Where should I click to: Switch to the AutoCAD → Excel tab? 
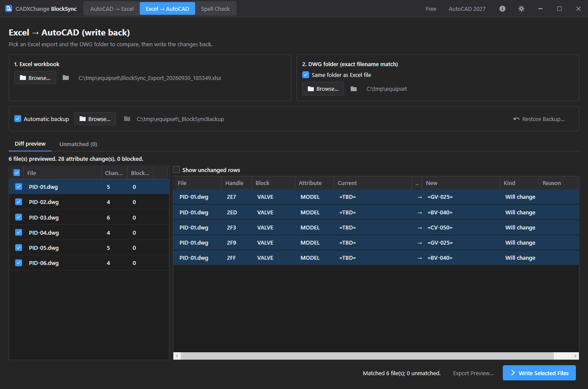click(x=112, y=9)
